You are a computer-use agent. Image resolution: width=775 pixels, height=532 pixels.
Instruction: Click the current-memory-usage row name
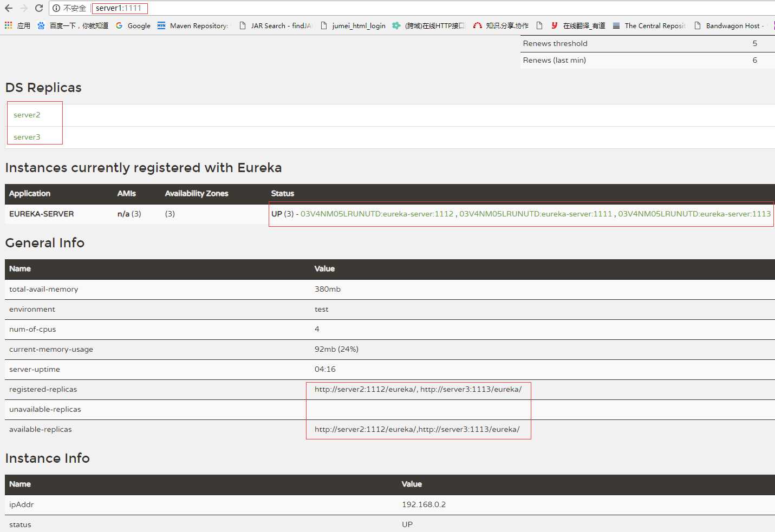pos(51,349)
